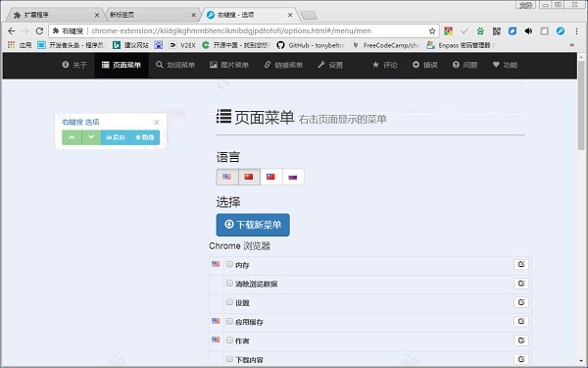The width and height of the screenshot is (588, 368).
Task: Click the blue square extension icon
Action: pos(513,31)
